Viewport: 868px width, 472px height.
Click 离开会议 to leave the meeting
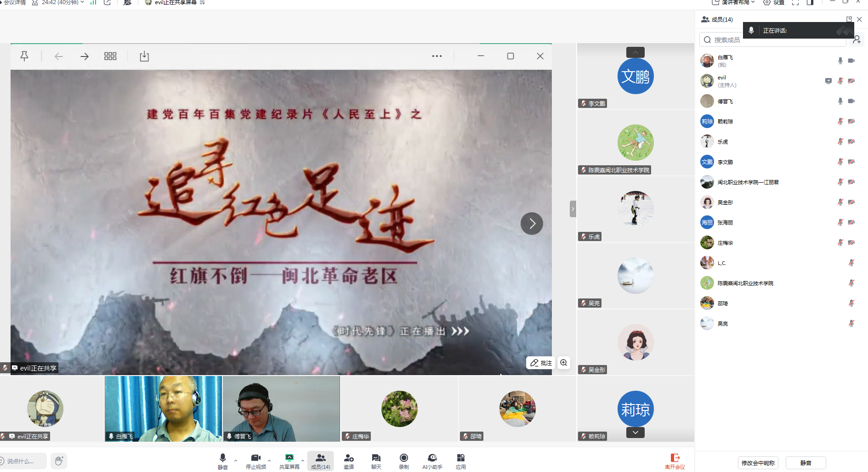[x=675, y=461]
